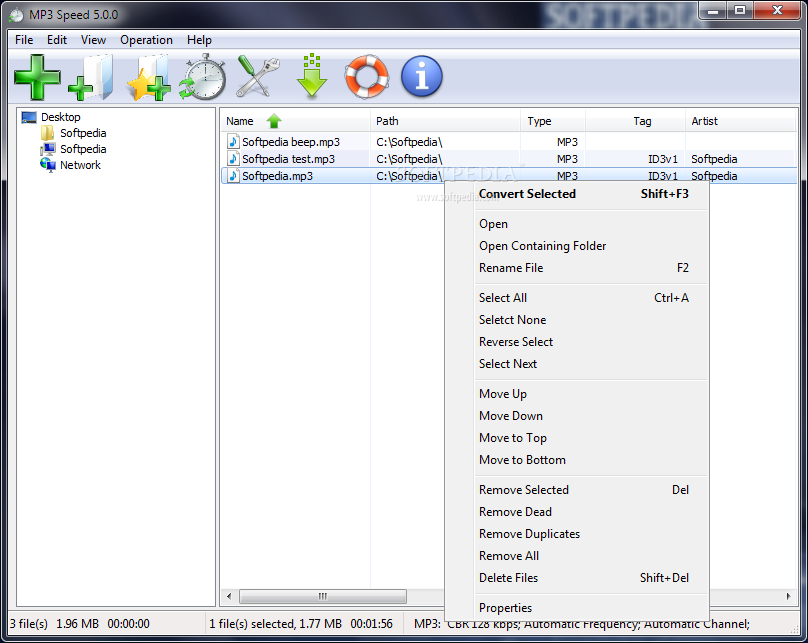Viewport: 808px width, 643px height.
Task: Sort list by Path column header
Action: [445, 121]
